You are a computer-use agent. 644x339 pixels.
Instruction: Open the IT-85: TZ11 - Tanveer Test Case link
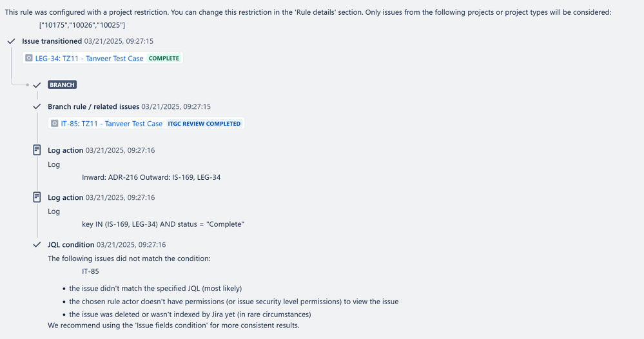[112, 124]
